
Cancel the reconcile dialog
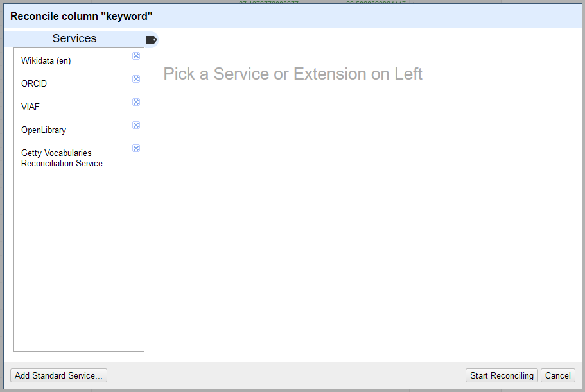557,375
